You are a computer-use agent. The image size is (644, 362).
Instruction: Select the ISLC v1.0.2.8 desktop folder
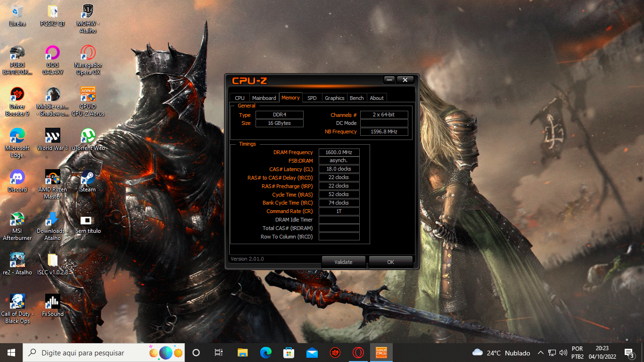tap(52, 264)
